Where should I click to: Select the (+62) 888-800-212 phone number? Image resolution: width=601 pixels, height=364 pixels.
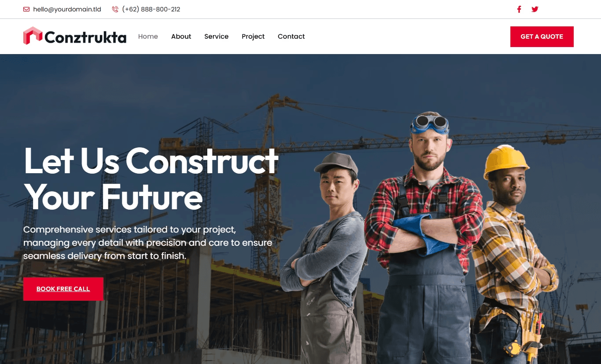click(151, 9)
